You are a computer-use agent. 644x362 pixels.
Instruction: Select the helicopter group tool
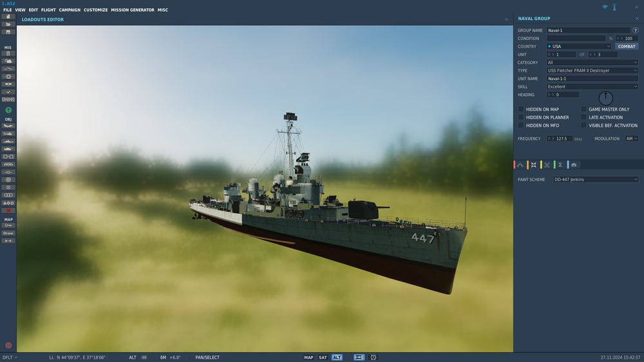coord(8,133)
